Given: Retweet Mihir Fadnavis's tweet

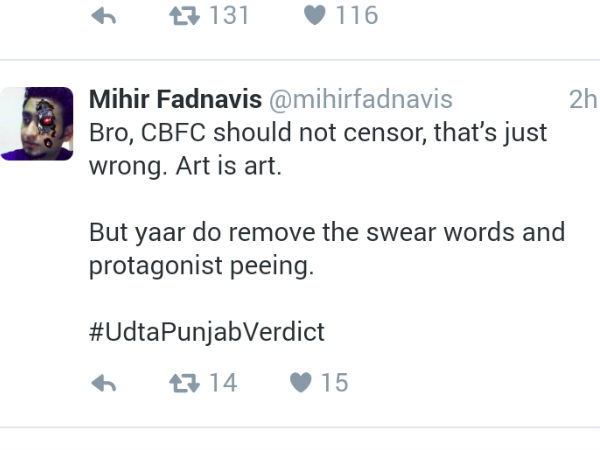Looking at the screenshot, I should 180,383.
